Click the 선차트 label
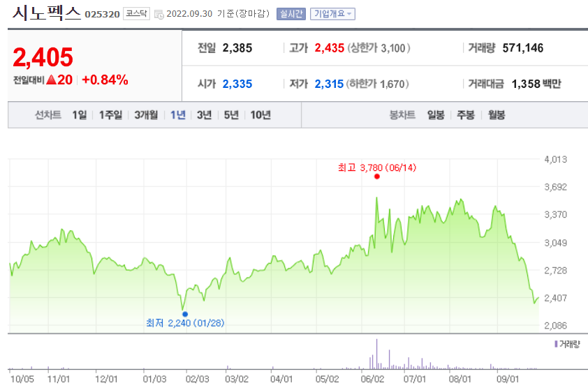Screen dimensions: 588x390 click(x=48, y=114)
